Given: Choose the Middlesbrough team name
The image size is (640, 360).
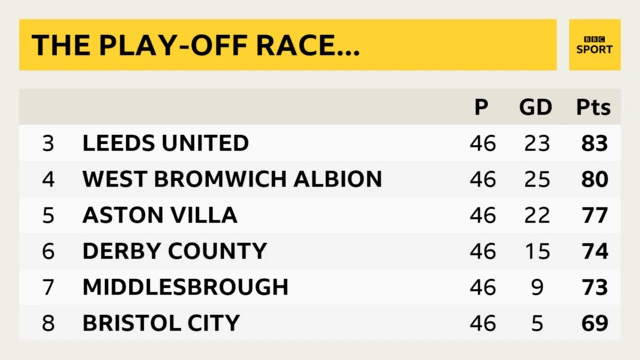Looking at the screenshot, I should (185, 287).
